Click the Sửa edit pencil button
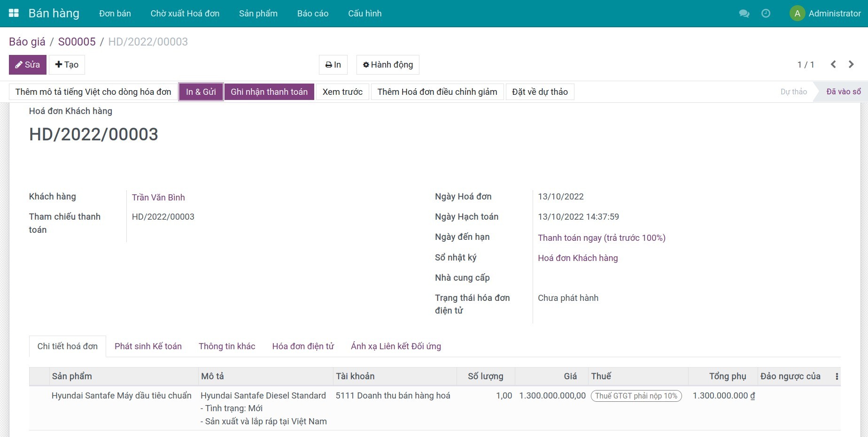The height and width of the screenshot is (437, 868). 27,65
